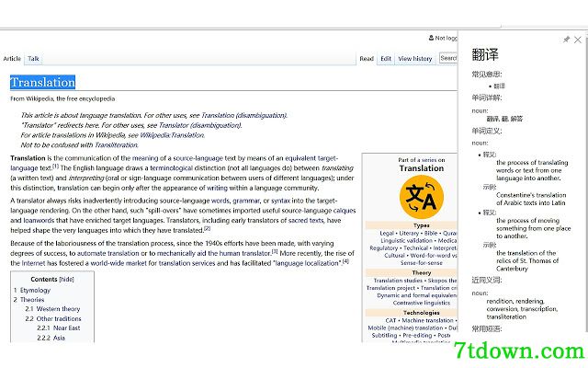This screenshot has height=368, width=588.
Task: Open the Regulatory link in infobox
Action: click(383, 248)
